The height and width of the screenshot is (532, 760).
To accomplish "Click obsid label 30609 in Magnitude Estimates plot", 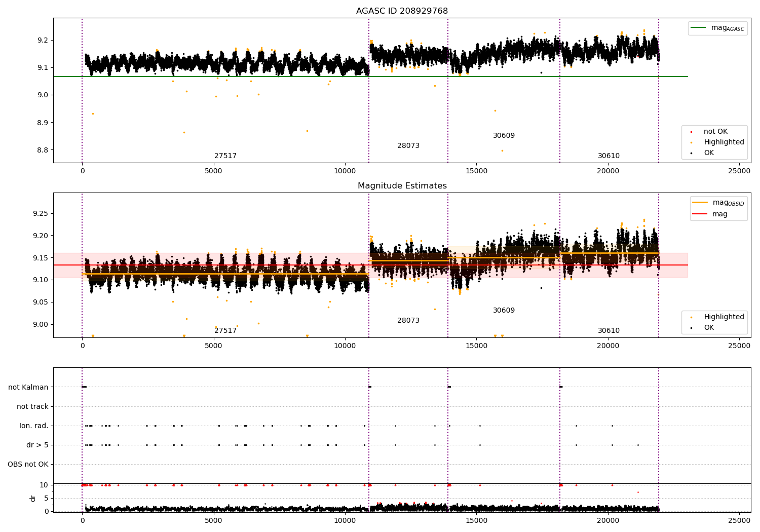I will pos(504,311).
